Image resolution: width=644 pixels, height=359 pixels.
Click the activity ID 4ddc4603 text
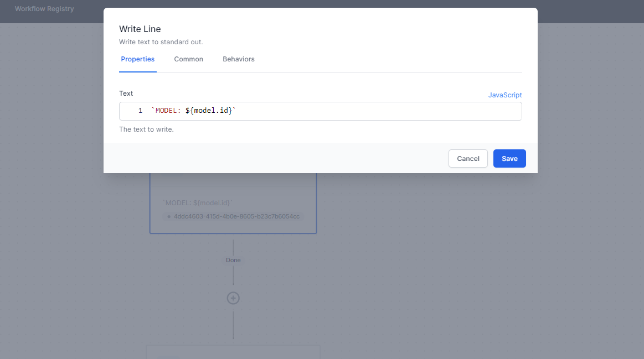click(x=236, y=216)
